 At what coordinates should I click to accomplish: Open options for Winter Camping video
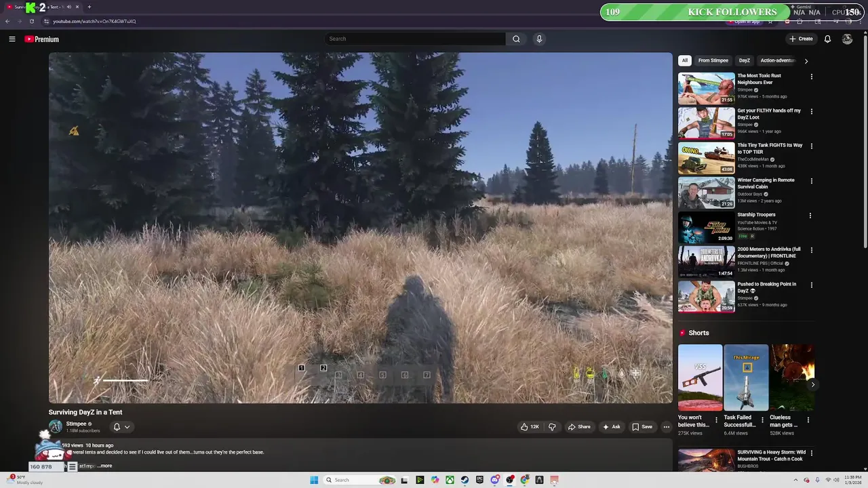tap(811, 181)
